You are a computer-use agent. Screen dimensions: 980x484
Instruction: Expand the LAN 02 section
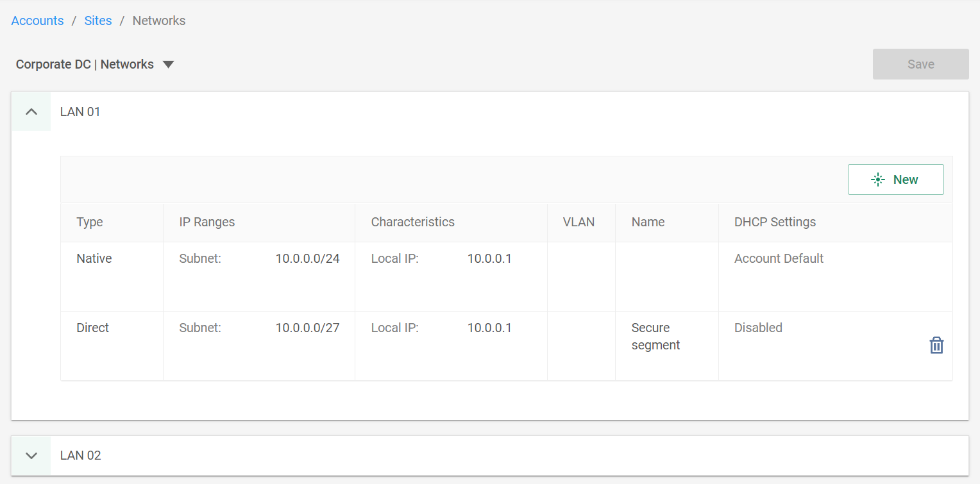(31, 455)
